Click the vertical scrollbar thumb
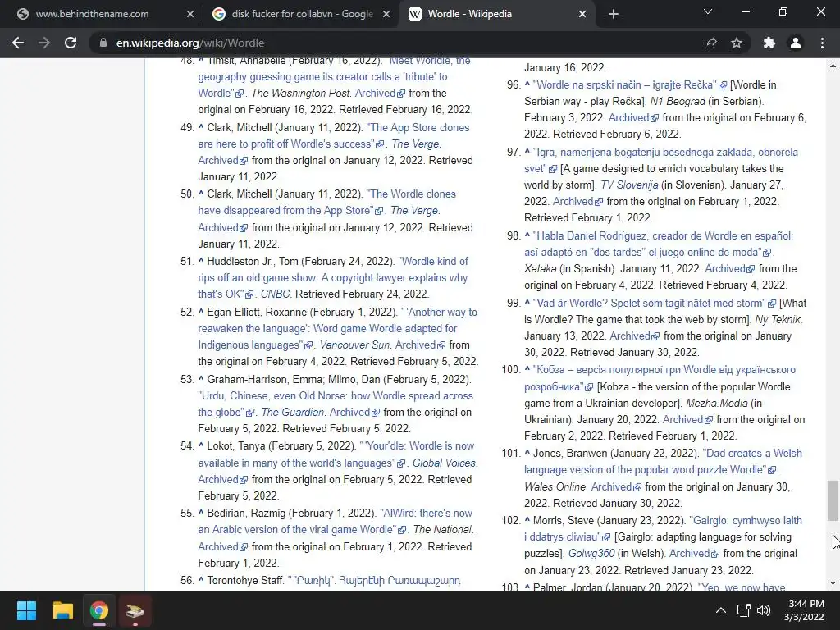Viewport: 840px width, 630px height. coord(833,500)
